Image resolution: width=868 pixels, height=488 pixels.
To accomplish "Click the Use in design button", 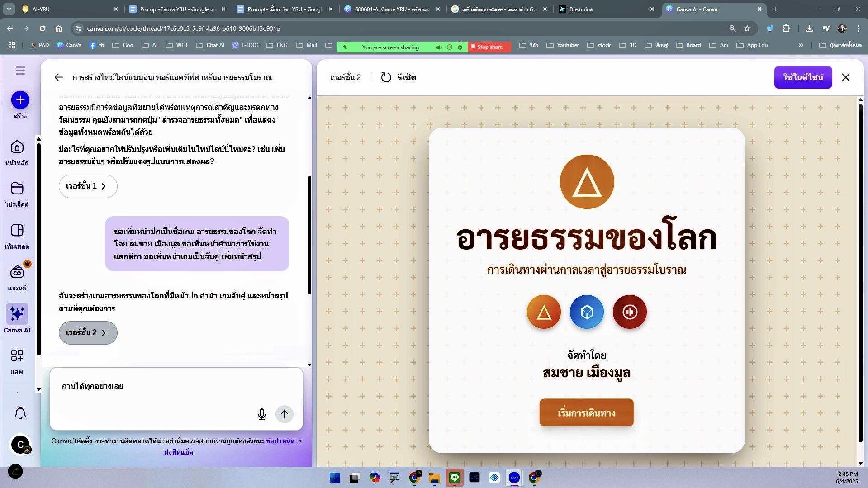I will [x=803, y=77].
